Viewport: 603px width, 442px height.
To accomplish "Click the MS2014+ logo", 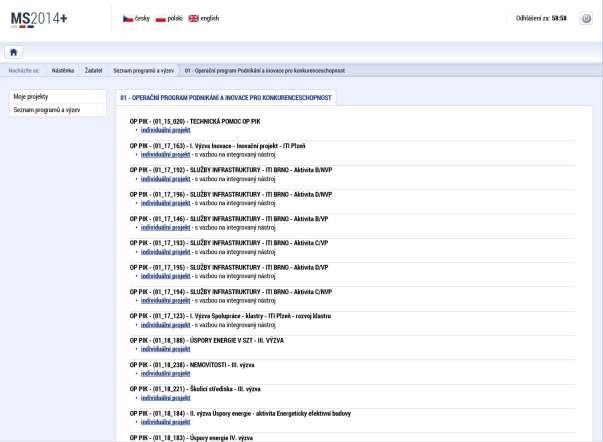I will coord(39,19).
